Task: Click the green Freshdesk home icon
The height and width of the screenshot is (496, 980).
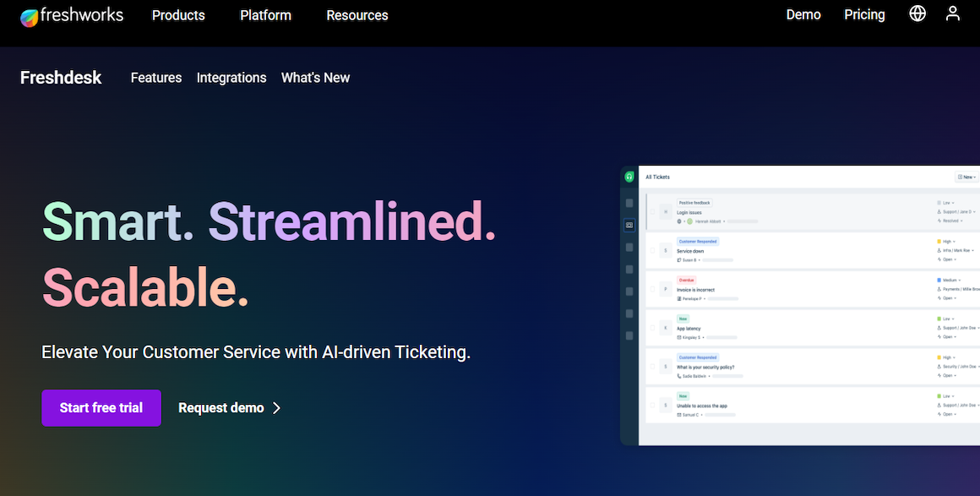Action: pyautogui.click(x=628, y=178)
